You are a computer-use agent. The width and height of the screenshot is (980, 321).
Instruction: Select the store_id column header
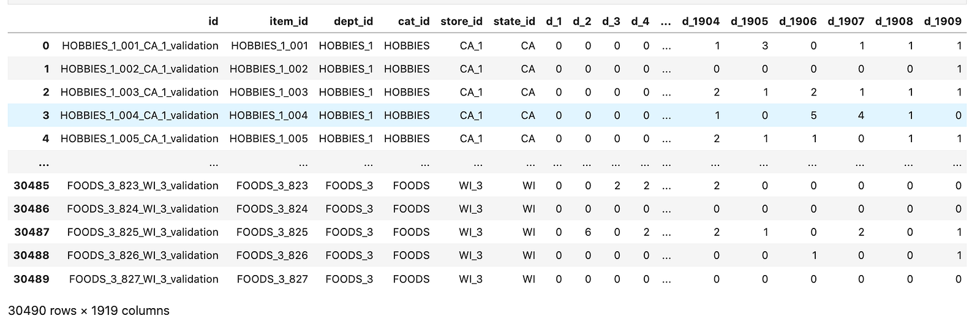(x=461, y=21)
